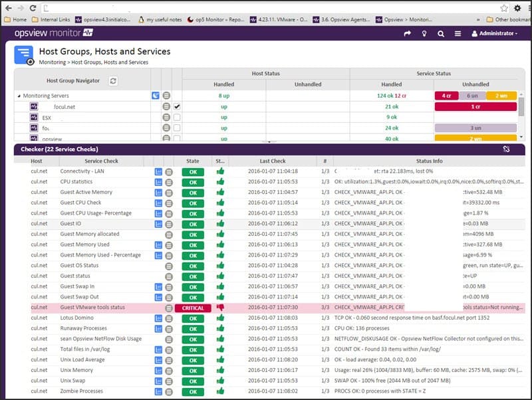Click thumbs up icon for Unix Memory
This screenshot has width=532, height=400.
(221, 370)
